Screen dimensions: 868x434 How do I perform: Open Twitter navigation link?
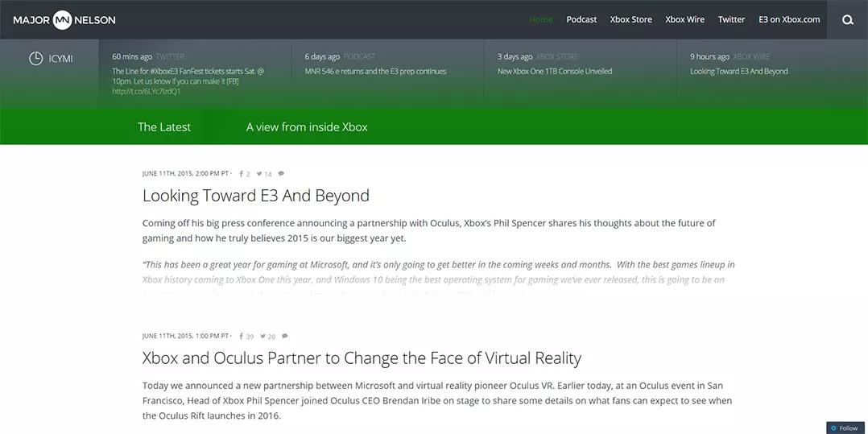click(731, 19)
